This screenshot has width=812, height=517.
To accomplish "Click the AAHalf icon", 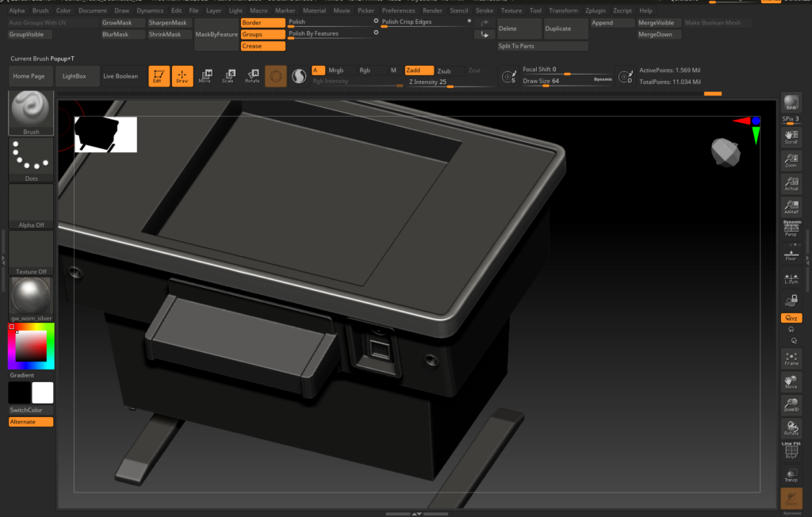I will click(791, 207).
